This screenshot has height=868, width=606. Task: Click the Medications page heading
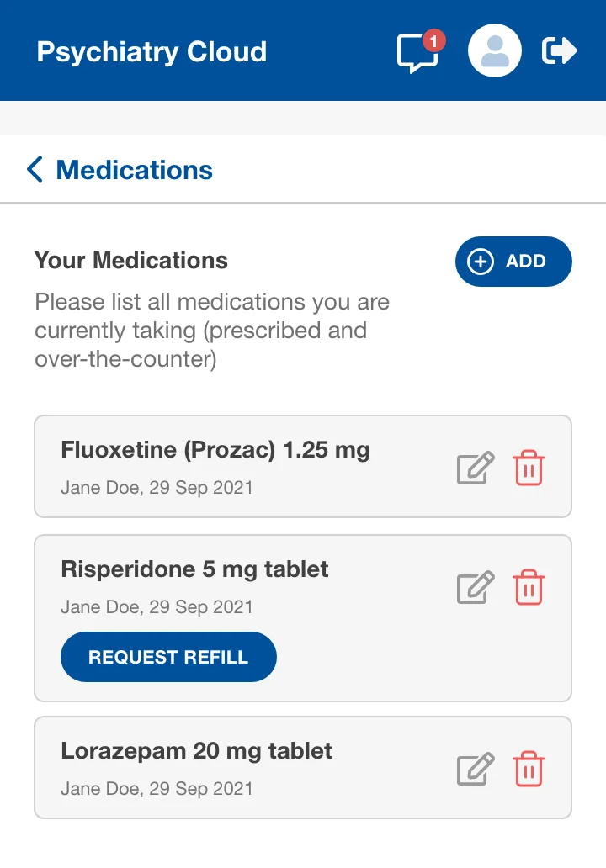pyautogui.click(x=134, y=170)
